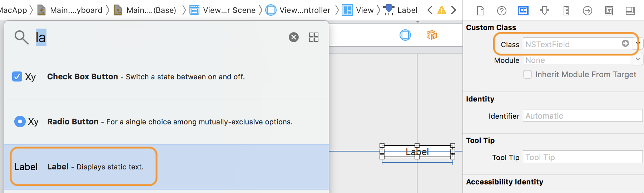Image resolution: width=644 pixels, height=193 pixels.
Task: Click the yellow warning triangle icon
Action: pyautogui.click(x=442, y=10)
